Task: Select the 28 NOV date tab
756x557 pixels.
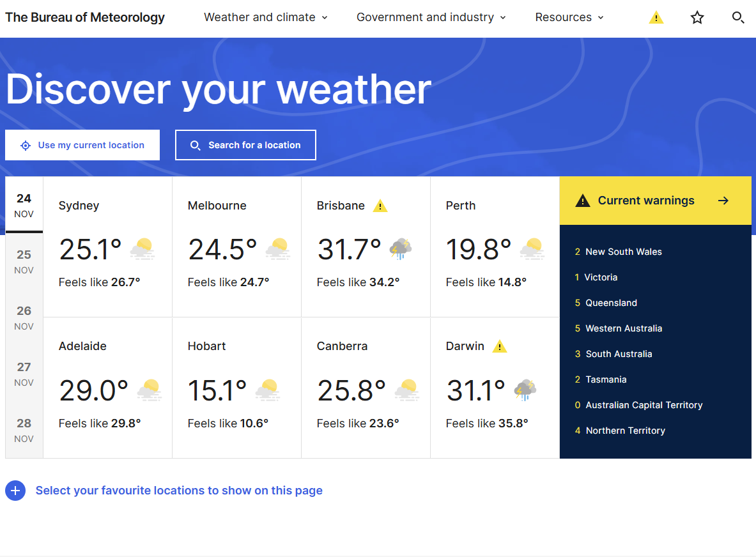Action: [24, 431]
